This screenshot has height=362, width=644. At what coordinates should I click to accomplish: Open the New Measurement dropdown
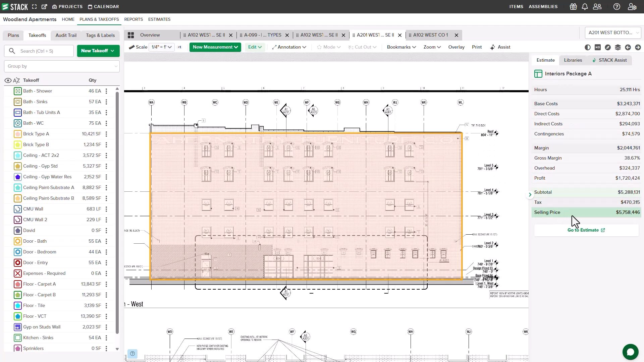(215, 47)
